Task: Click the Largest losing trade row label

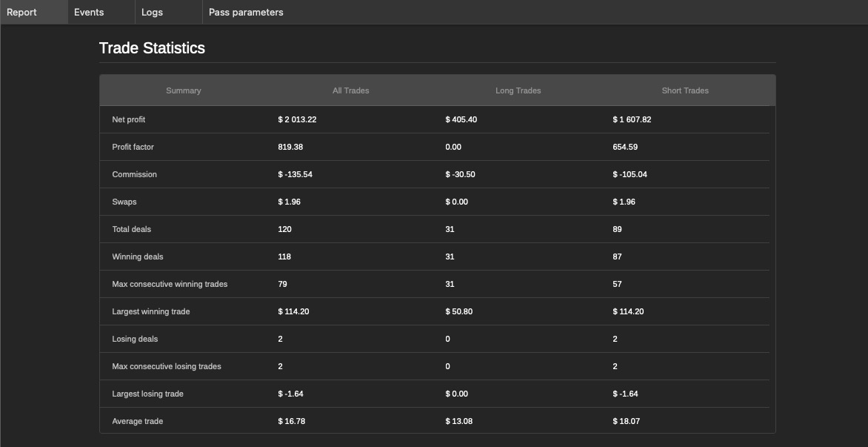Action: pos(147,394)
